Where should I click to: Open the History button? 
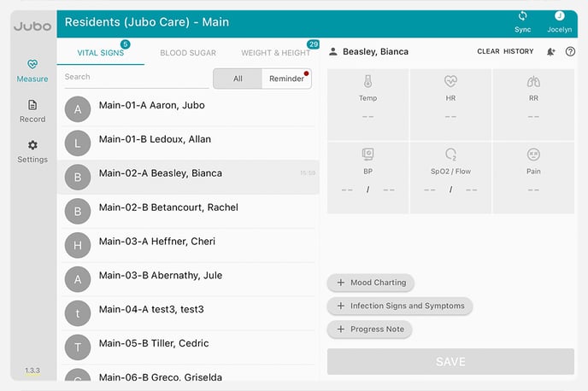pos(518,51)
